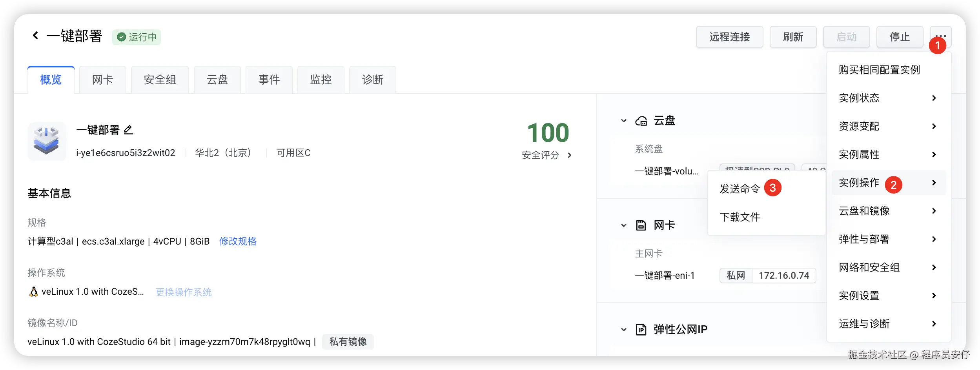
Task: Click the 云盘 cloud disk section icon
Action: pyautogui.click(x=641, y=121)
